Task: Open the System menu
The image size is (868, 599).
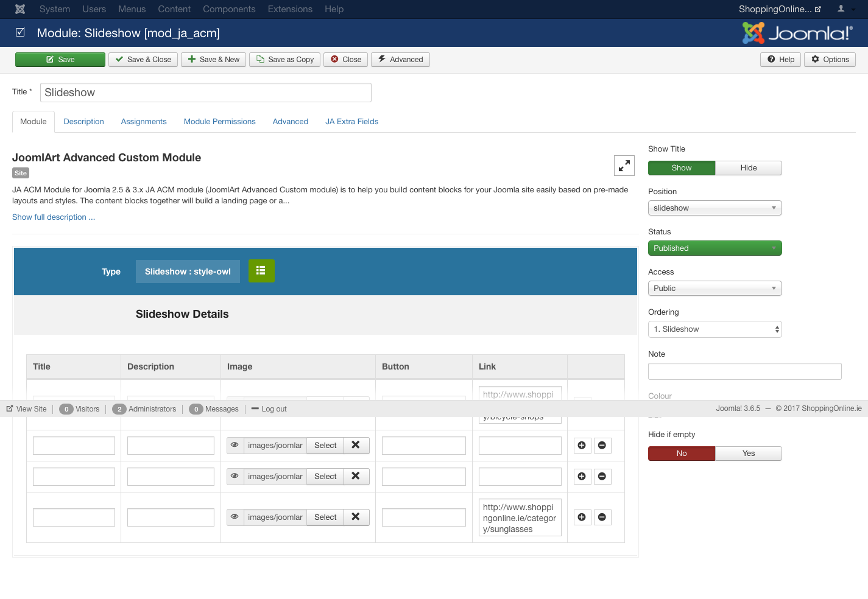Action: coord(55,9)
